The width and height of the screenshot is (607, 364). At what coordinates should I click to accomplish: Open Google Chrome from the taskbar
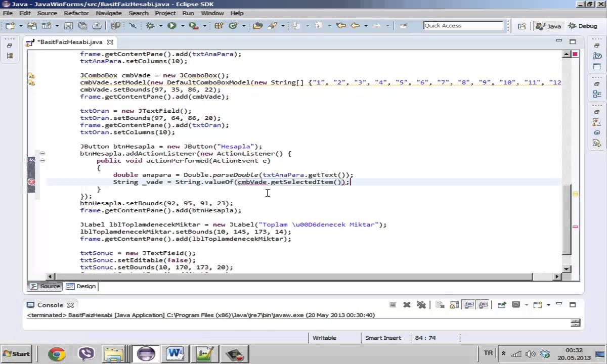click(x=57, y=354)
